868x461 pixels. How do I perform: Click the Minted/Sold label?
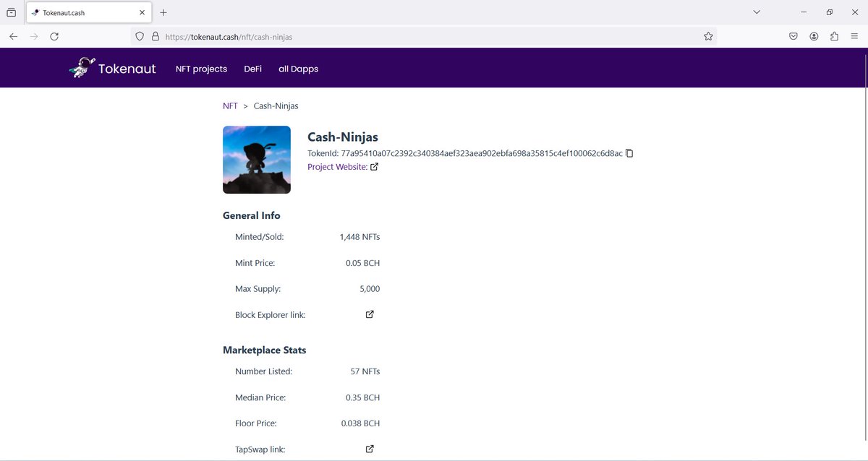click(260, 237)
